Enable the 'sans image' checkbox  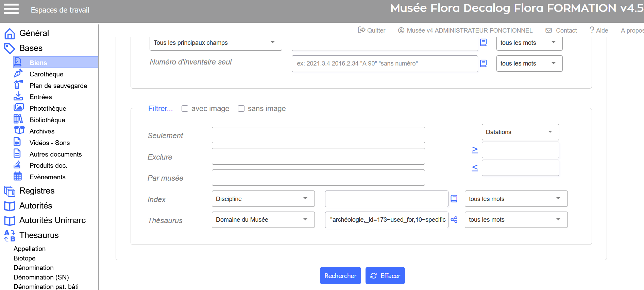[x=241, y=109]
